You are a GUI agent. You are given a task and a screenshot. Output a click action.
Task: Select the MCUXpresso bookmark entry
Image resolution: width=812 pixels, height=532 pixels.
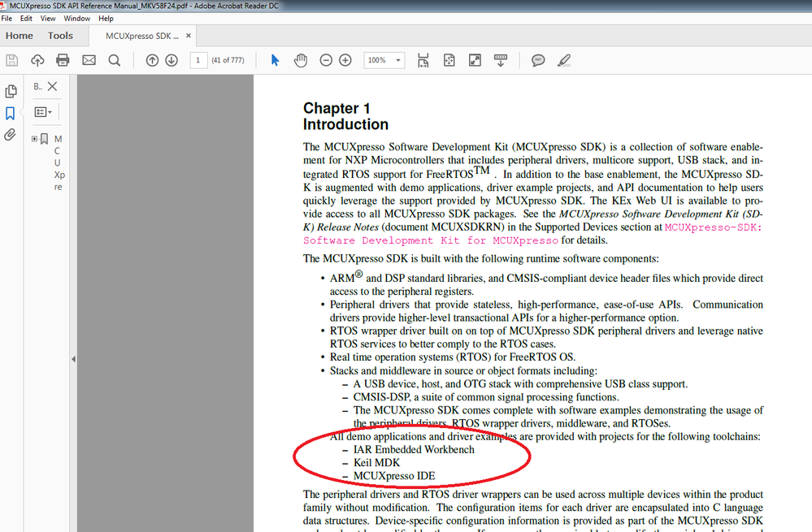[58, 162]
